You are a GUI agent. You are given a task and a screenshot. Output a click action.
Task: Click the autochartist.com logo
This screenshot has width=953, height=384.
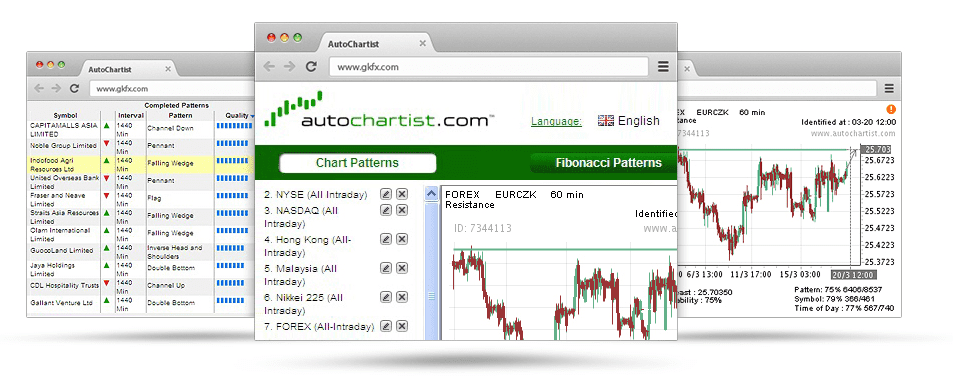point(379,110)
